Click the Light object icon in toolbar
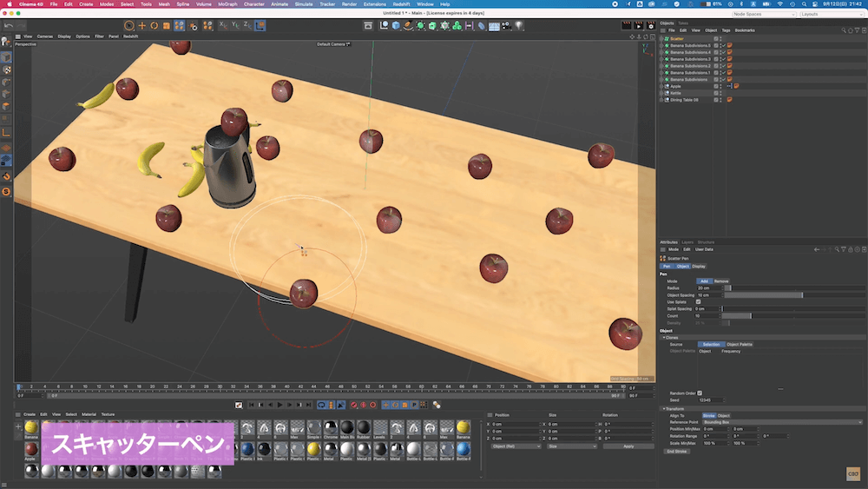The image size is (868, 489). coord(517,26)
